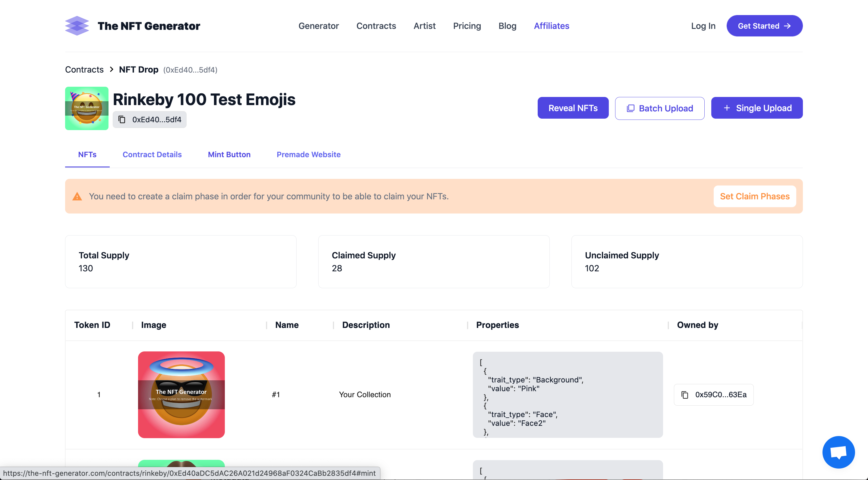
Task: Switch to the Premade Website tab
Action: click(x=308, y=154)
